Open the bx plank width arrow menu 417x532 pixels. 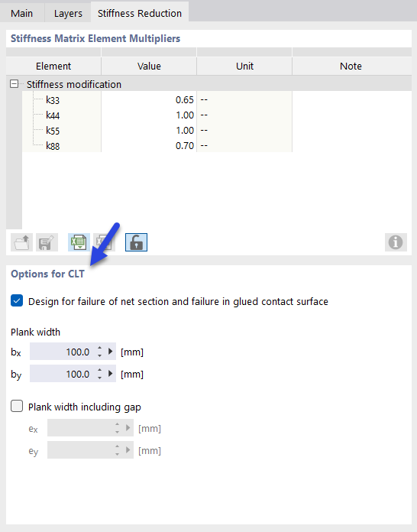110,352
